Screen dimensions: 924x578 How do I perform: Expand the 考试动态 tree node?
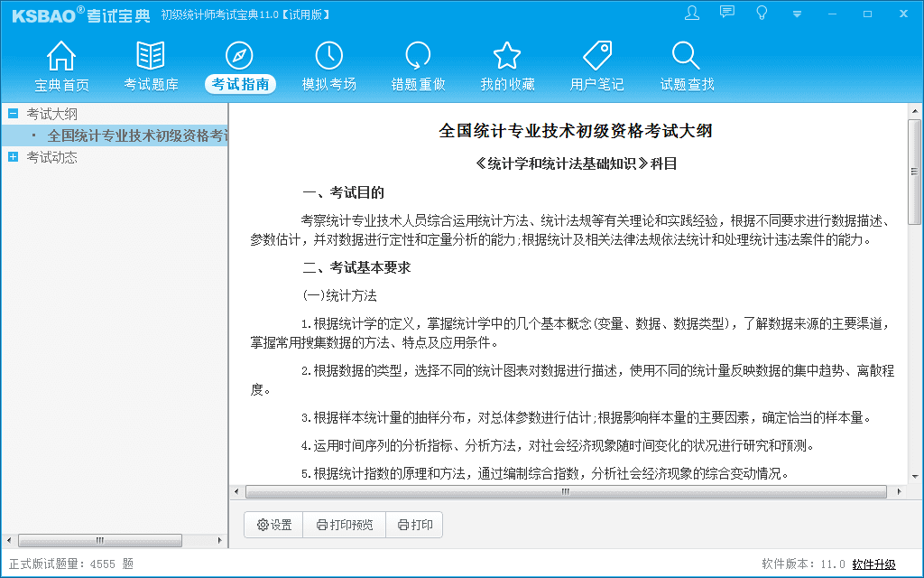[13, 157]
